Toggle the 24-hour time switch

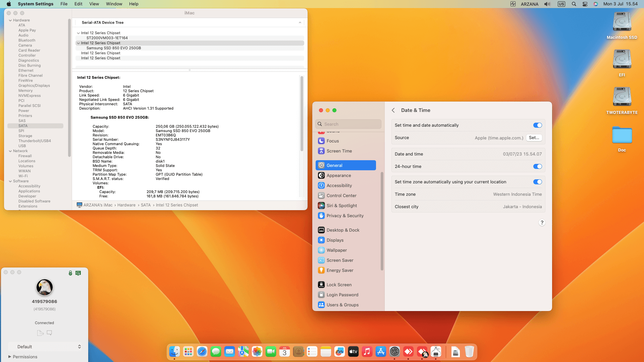[537, 167]
